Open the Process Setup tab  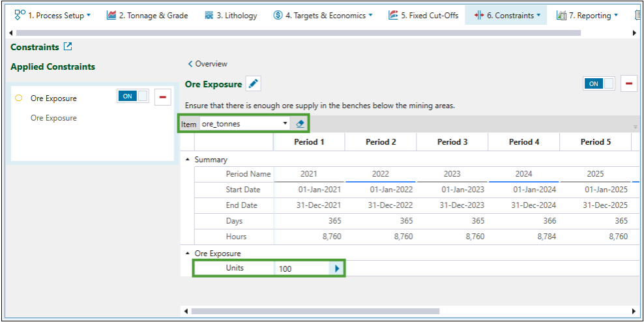click(x=52, y=16)
